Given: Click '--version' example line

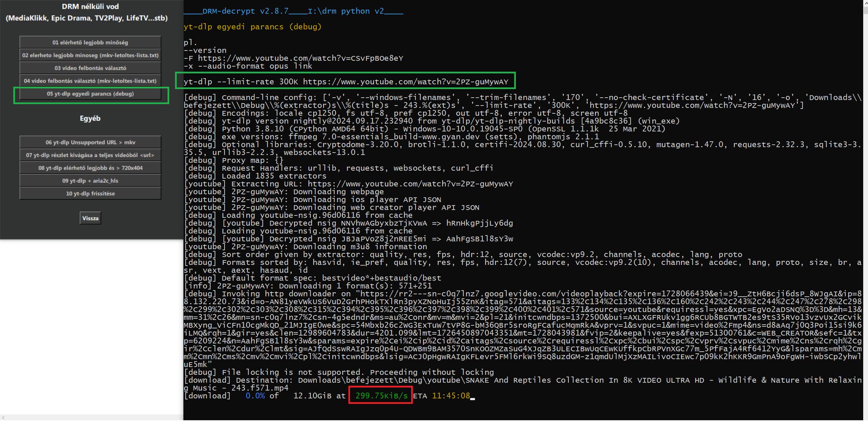Looking at the screenshot, I should (x=205, y=50).
